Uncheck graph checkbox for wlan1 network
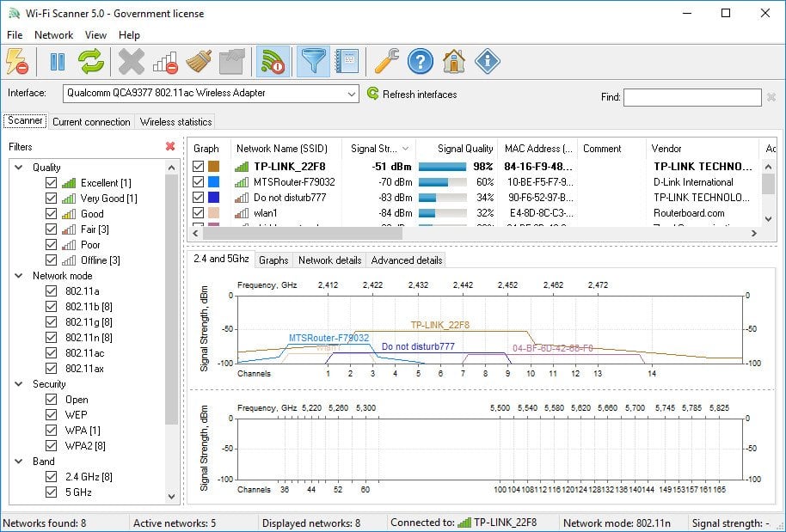The height and width of the screenshot is (532, 786). (x=199, y=213)
